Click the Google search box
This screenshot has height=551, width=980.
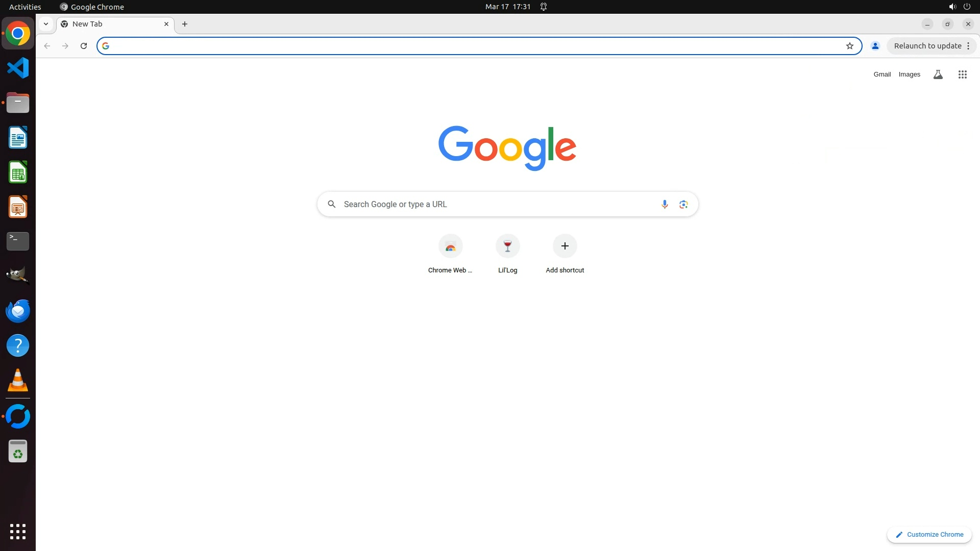[498, 204]
